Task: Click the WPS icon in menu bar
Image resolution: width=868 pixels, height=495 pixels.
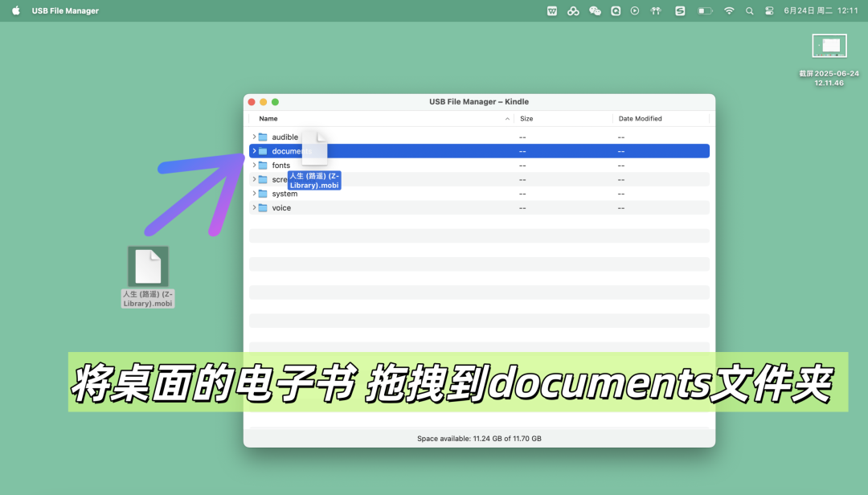Action: click(552, 10)
